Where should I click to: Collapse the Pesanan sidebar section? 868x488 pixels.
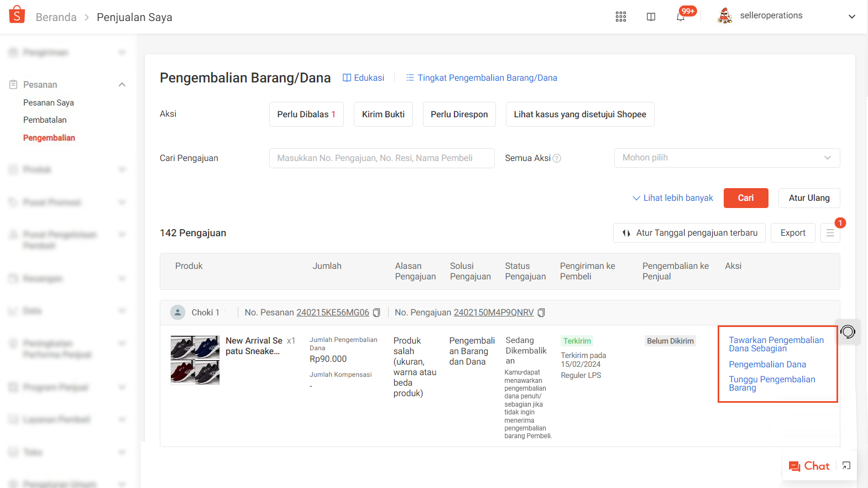pos(122,85)
